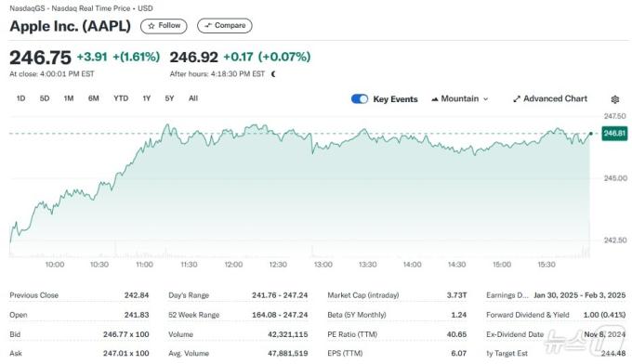The height and width of the screenshot is (364, 632).
Task: Click the Advanced Chart expand arrow icon
Action: point(517,99)
